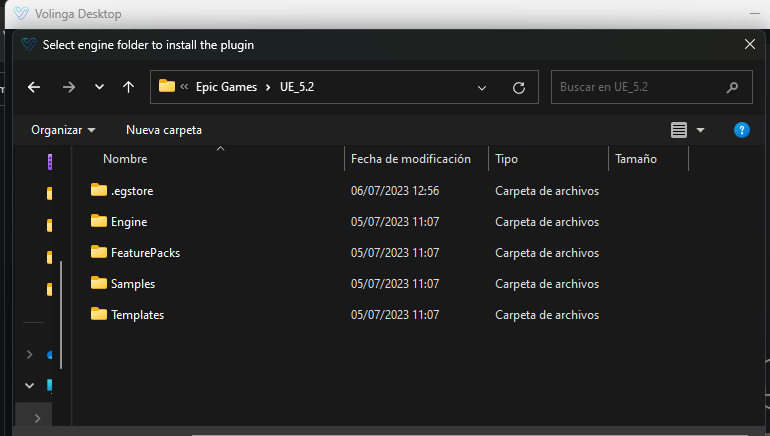Open the help question mark icon
This screenshot has height=436, width=770.
[x=742, y=130]
